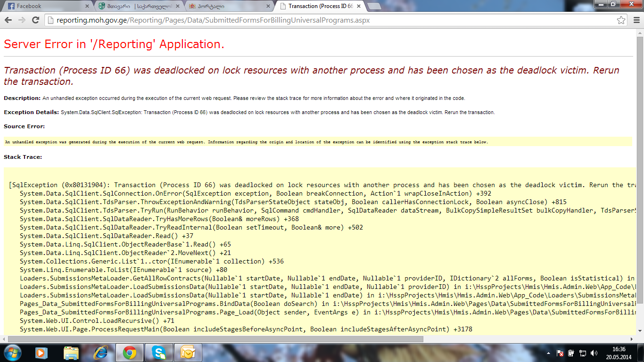The width and height of the screenshot is (644, 362).
Task: Switch to the Facebook tab
Action: point(45,7)
